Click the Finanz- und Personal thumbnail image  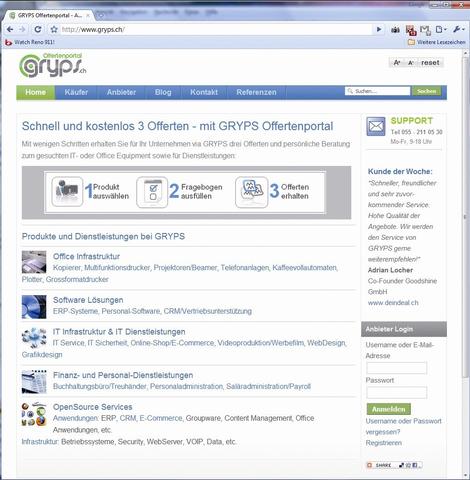[x=34, y=382]
